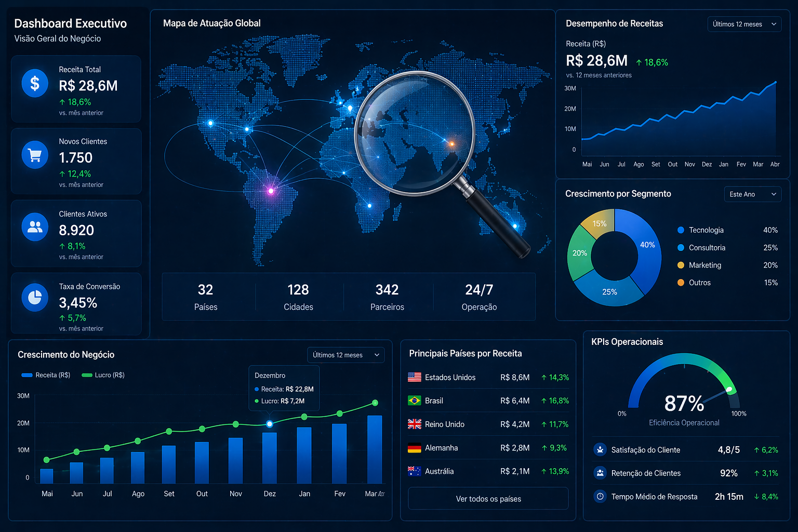The image size is (798, 532).
Task: Select the Retenção de Clientes icon
Action: click(600, 473)
